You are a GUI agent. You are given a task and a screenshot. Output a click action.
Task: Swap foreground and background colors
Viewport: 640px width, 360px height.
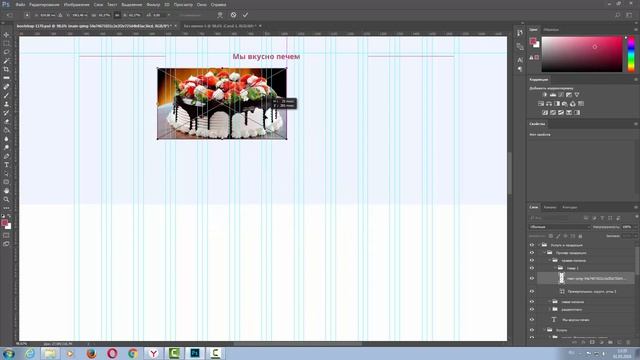9,216
